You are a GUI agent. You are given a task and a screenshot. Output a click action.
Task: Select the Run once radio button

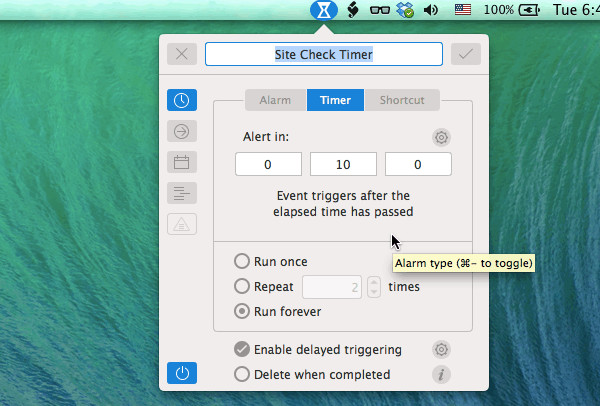242,261
